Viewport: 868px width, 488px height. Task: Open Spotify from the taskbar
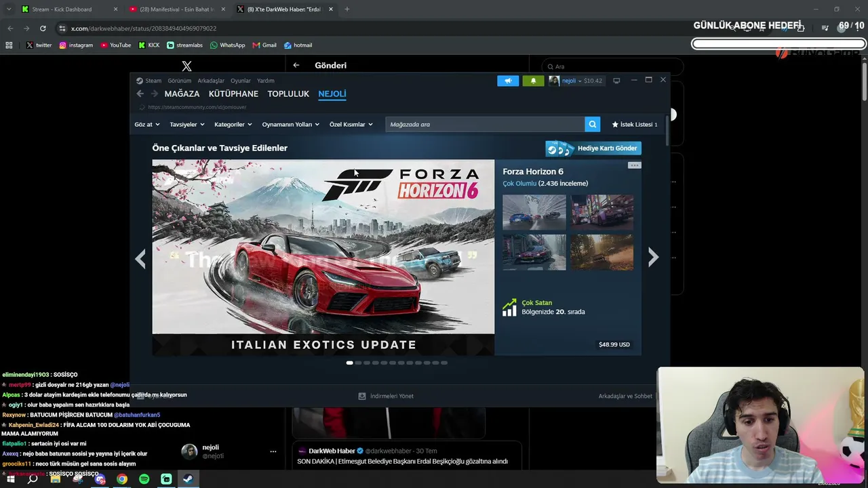pyautogui.click(x=144, y=479)
